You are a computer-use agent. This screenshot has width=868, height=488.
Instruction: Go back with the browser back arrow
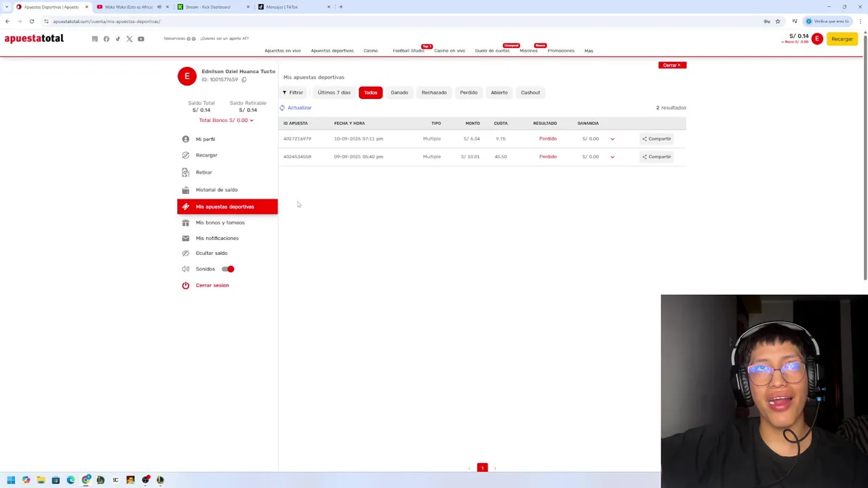7,21
